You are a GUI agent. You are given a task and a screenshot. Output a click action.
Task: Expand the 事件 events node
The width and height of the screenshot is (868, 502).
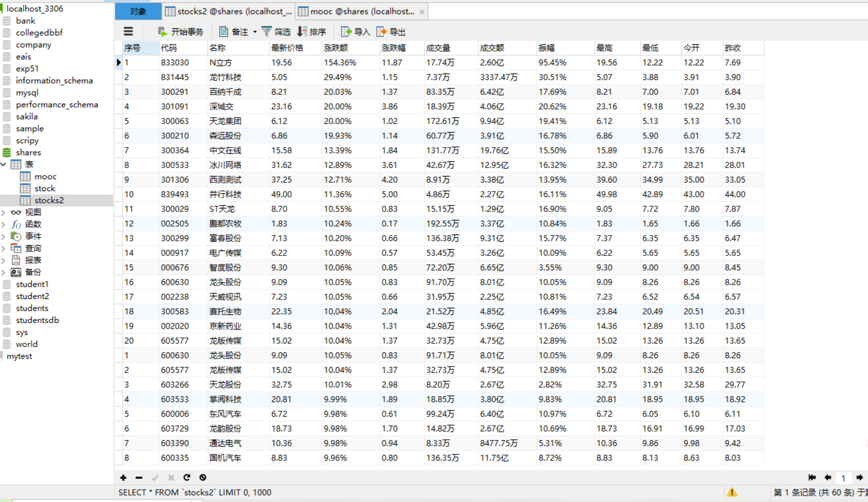click(x=4, y=236)
